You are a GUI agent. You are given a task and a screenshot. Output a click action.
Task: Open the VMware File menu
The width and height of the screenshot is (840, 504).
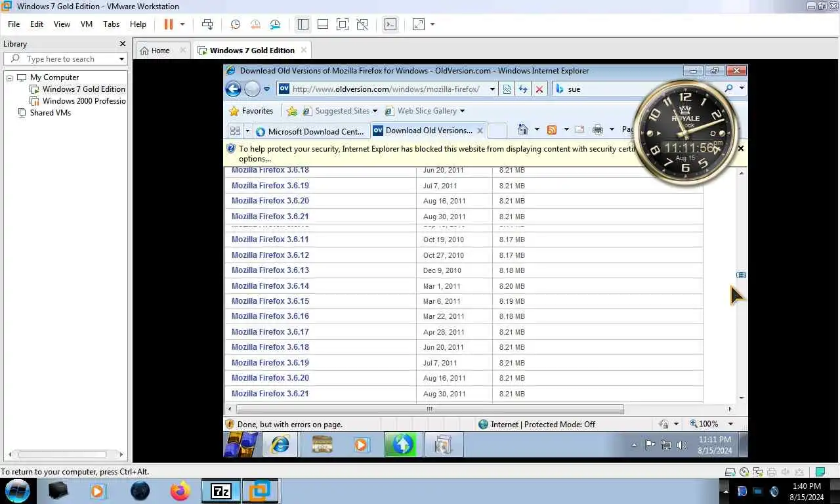click(14, 24)
